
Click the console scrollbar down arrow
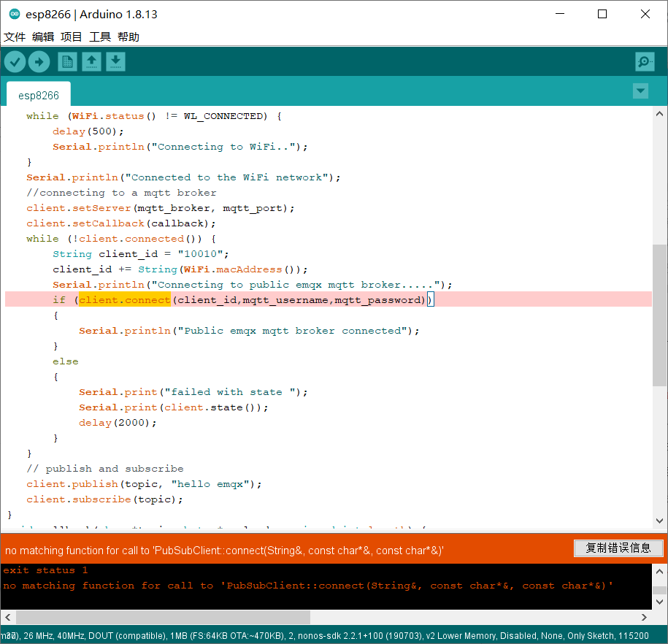click(x=659, y=602)
